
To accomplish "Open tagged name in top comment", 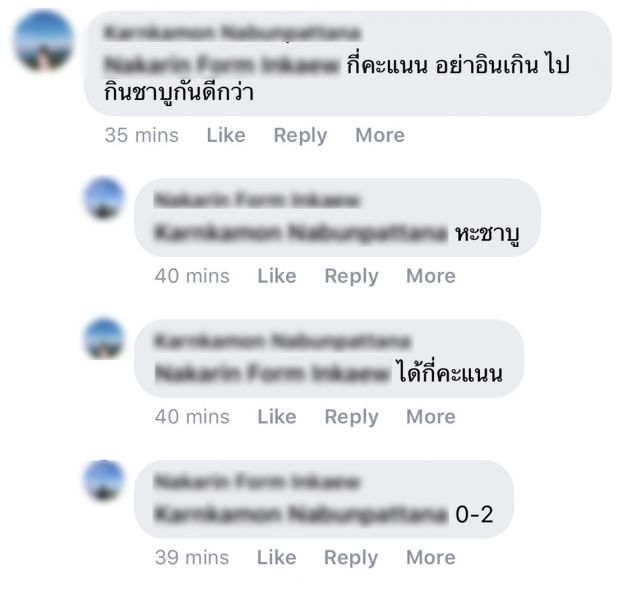I will point(221,65).
